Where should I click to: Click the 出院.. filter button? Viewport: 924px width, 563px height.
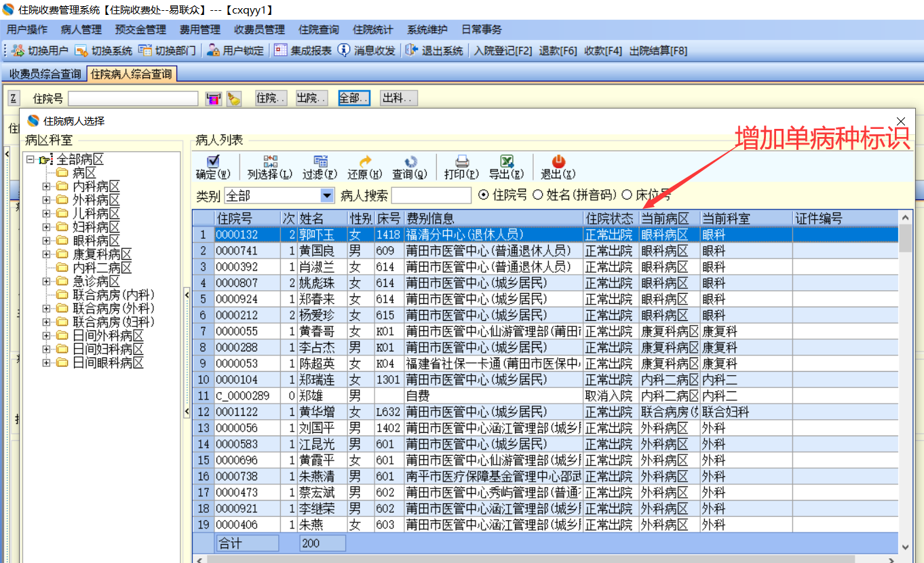click(312, 98)
